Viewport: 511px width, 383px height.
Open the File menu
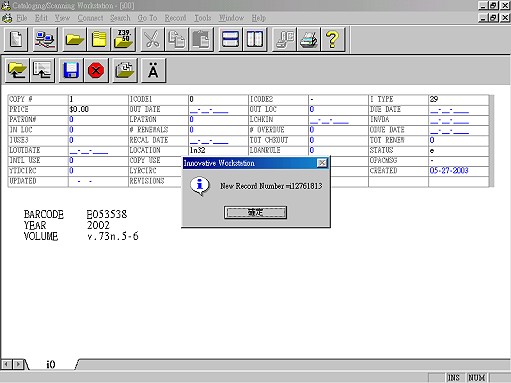pos(22,18)
